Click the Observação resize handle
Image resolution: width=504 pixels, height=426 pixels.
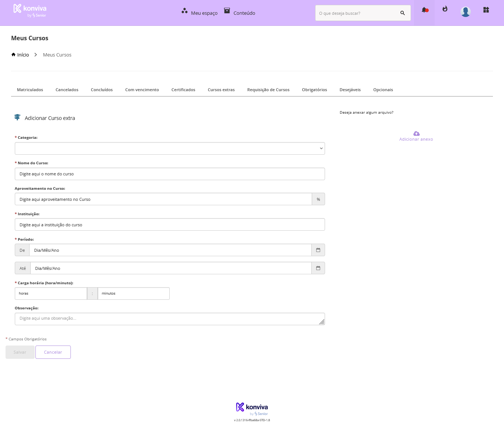pos(322,322)
